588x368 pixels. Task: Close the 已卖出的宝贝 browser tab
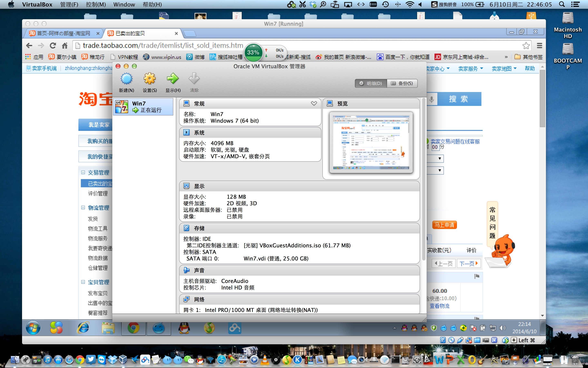click(176, 34)
